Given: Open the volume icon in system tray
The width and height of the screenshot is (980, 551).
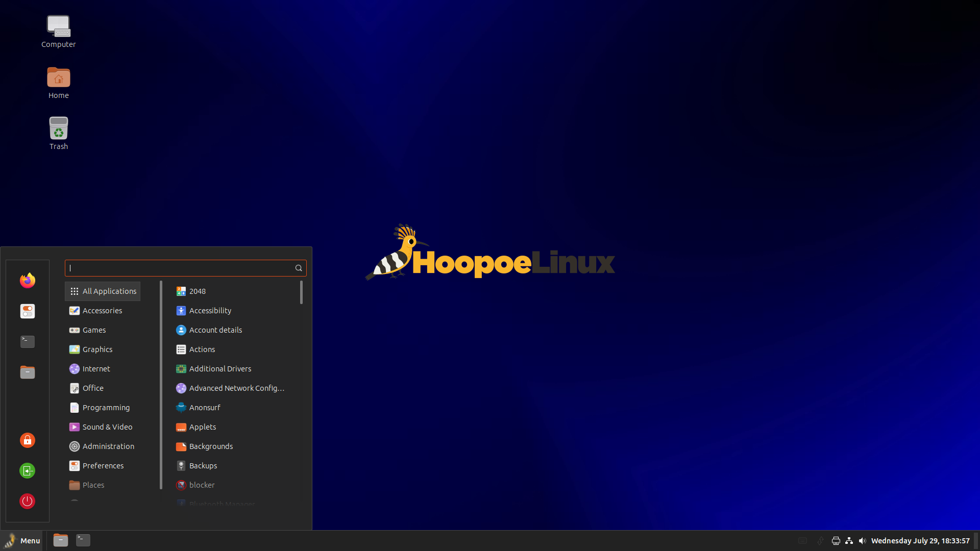Looking at the screenshot, I should pos(863,541).
